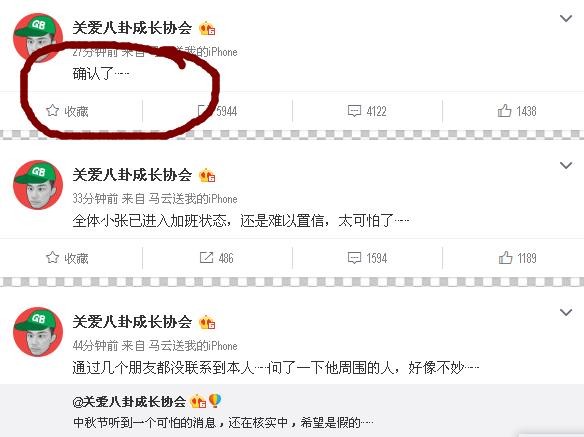Open username 关爱八卦成长协会 on third post
The height and width of the screenshot is (437, 584).
click(x=132, y=322)
